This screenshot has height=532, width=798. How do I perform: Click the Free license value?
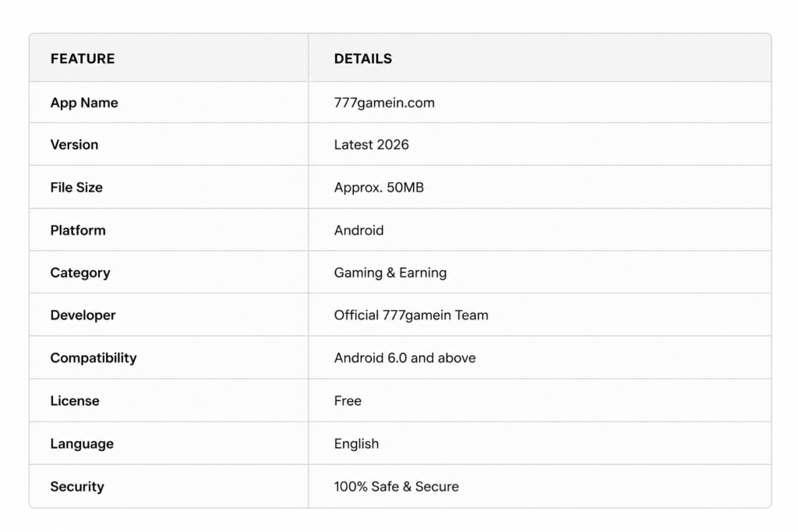(348, 401)
